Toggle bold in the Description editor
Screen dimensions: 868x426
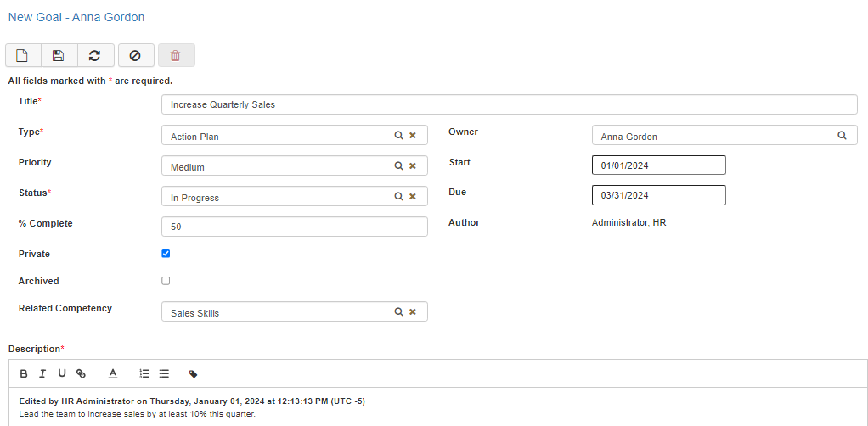pyautogui.click(x=24, y=373)
